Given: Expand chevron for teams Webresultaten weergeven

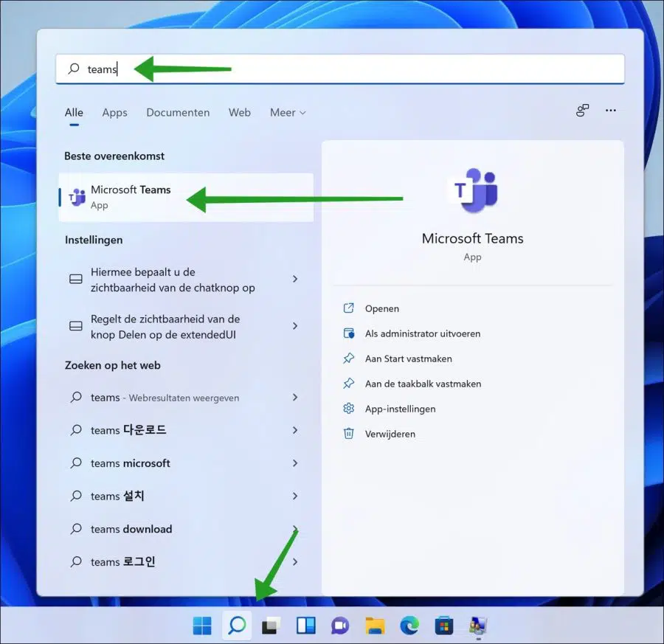Looking at the screenshot, I should (x=295, y=397).
